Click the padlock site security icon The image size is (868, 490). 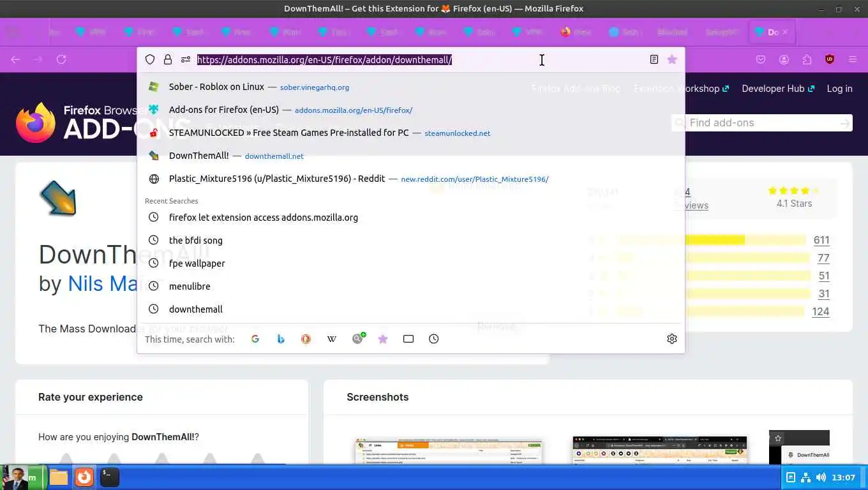click(x=168, y=59)
